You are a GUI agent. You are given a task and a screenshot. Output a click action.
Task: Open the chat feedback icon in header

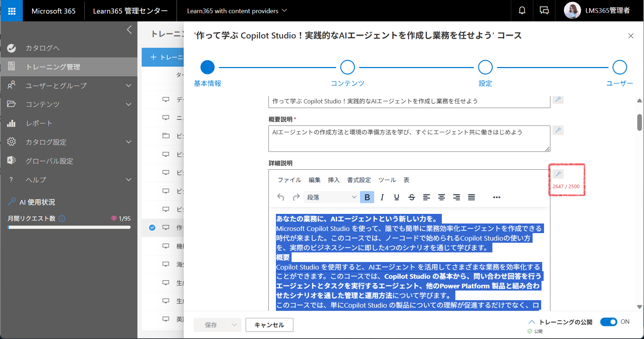coord(544,11)
